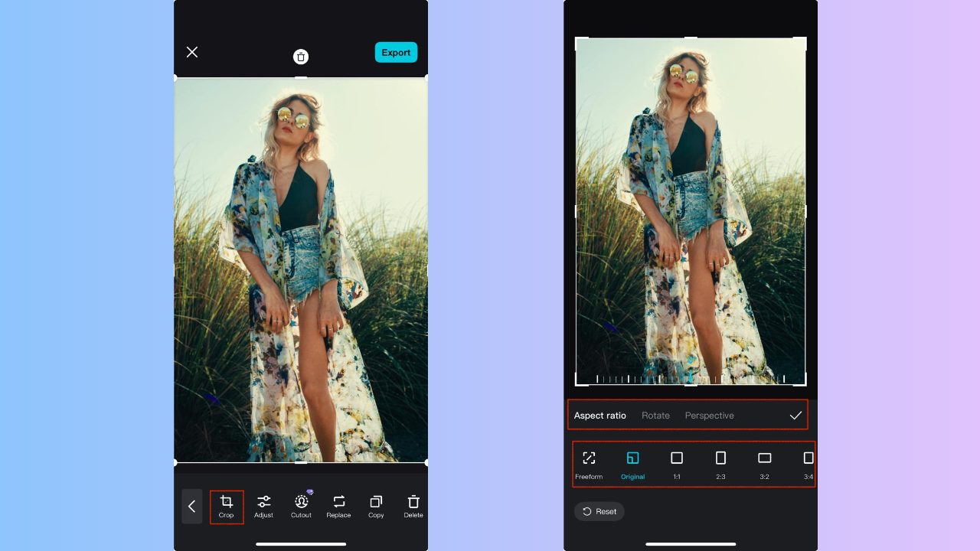Copy the current photo layer

pos(376,506)
